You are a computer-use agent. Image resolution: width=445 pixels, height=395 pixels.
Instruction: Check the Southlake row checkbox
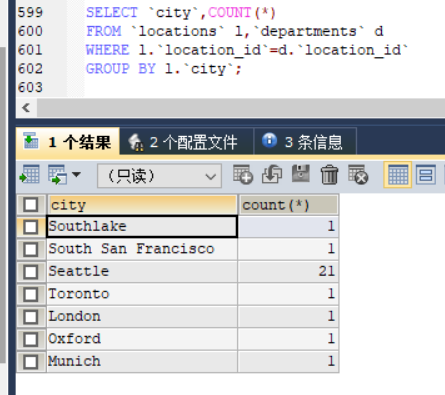31,227
